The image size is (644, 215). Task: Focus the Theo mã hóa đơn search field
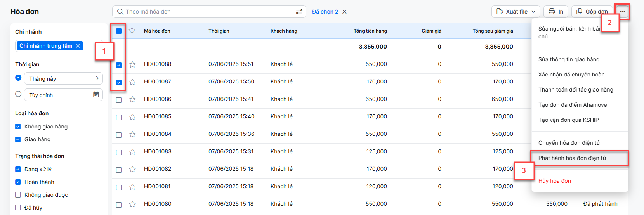(x=210, y=12)
